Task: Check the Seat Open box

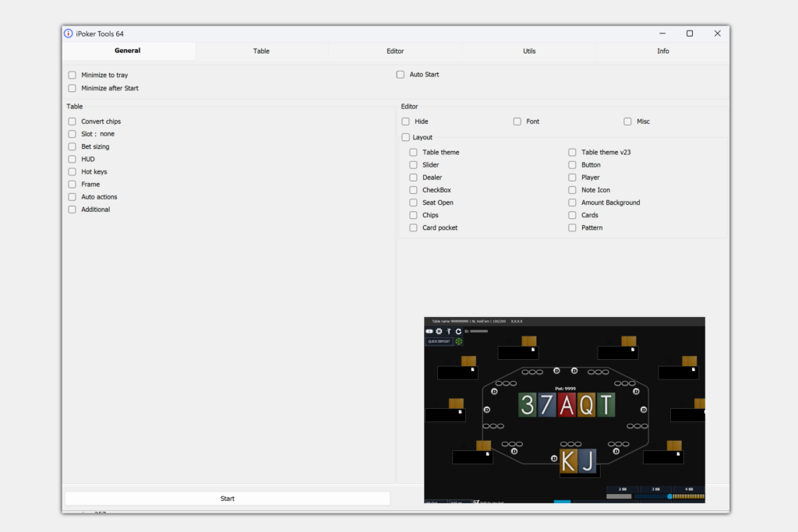Action: click(x=413, y=203)
